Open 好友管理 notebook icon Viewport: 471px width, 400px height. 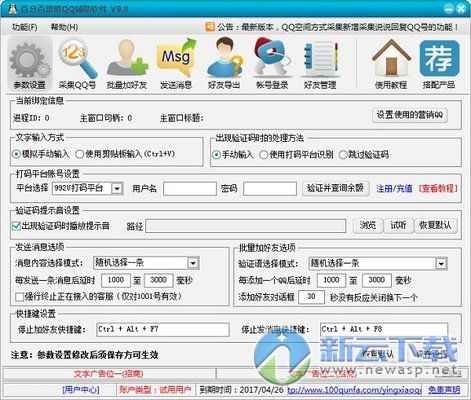click(320, 64)
